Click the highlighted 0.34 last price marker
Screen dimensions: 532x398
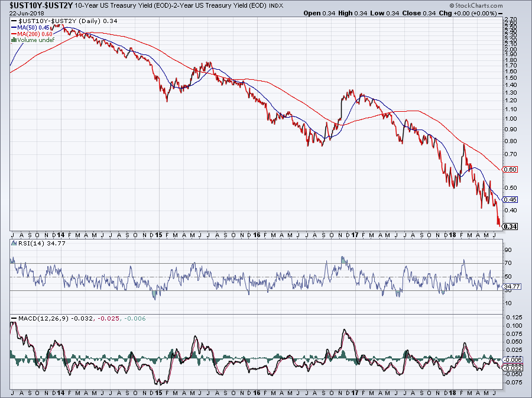509,226
